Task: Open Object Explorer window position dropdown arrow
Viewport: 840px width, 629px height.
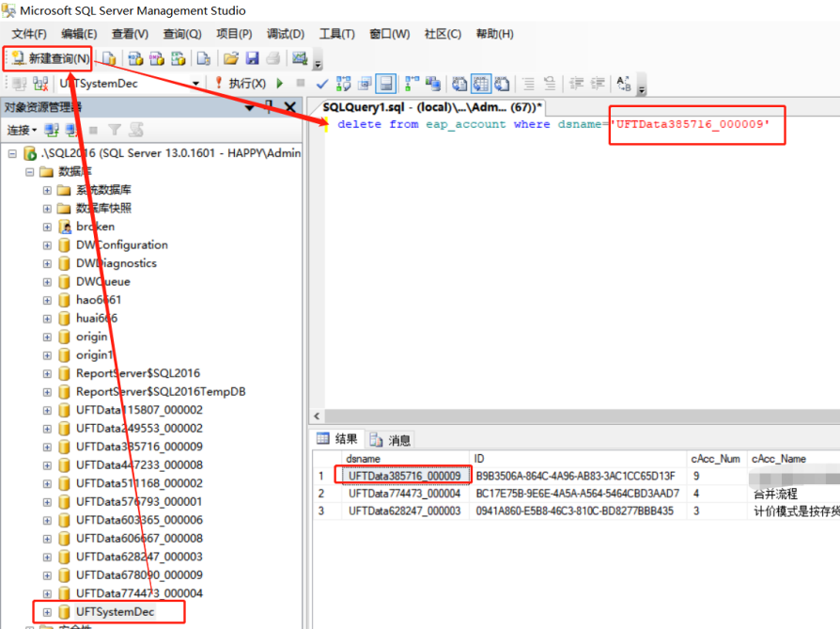Action: 249,108
